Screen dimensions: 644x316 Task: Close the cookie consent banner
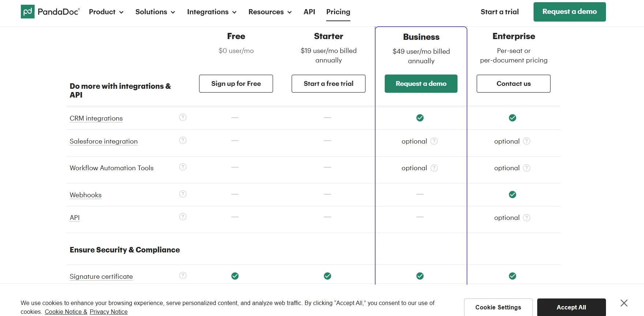[x=624, y=303]
